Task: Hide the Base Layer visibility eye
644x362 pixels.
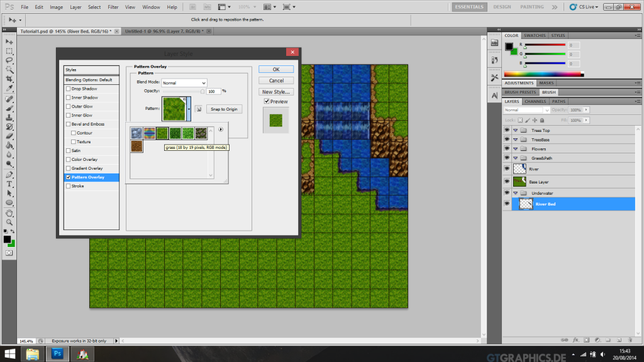Action: [x=507, y=182]
